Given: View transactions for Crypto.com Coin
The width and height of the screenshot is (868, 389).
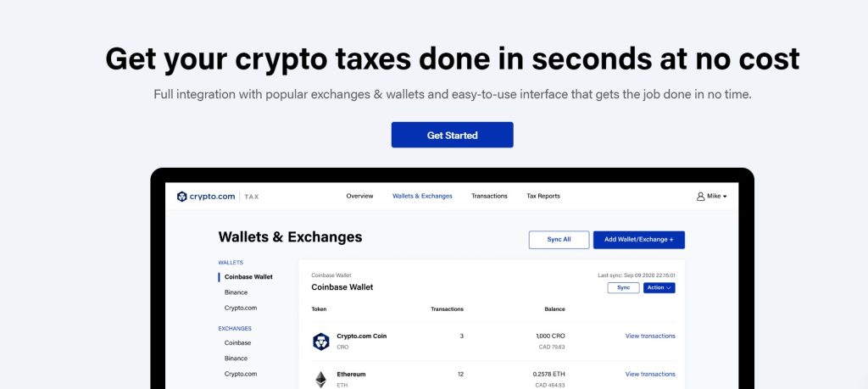Looking at the screenshot, I should [650, 336].
